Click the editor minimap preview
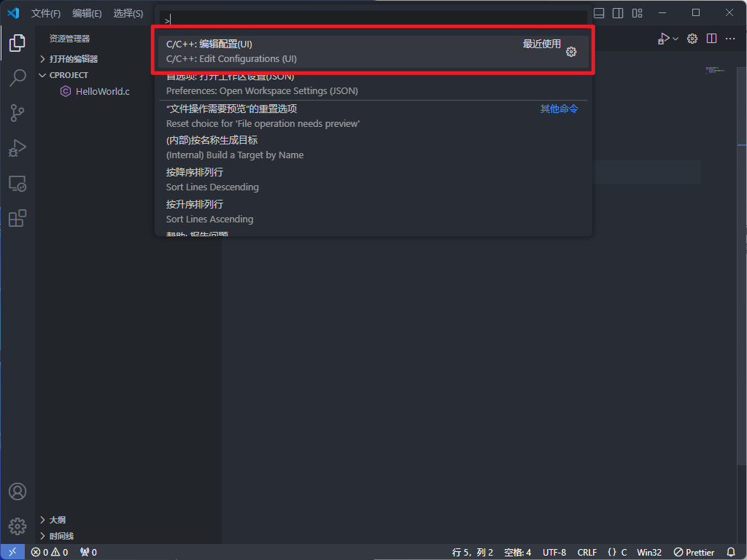 coord(716,71)
